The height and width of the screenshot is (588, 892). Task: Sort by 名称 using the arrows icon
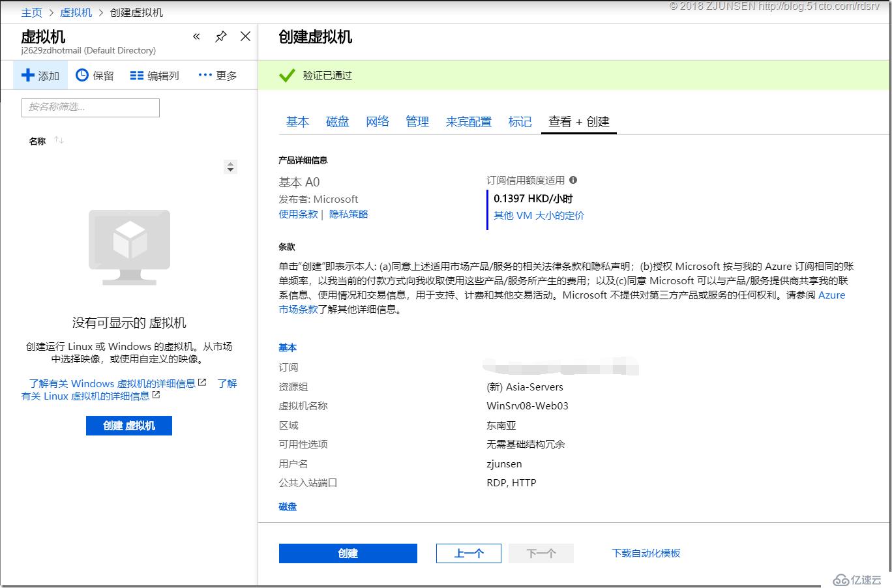[59, 140]
